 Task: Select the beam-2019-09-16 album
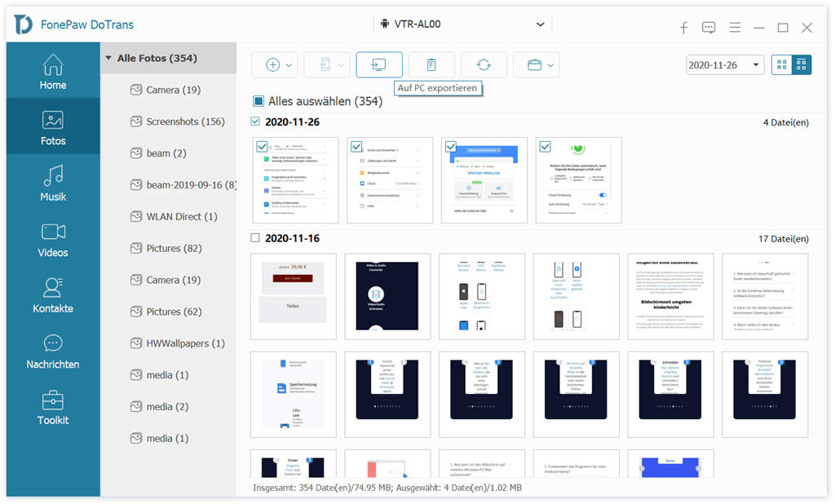[x=183, y=185]
